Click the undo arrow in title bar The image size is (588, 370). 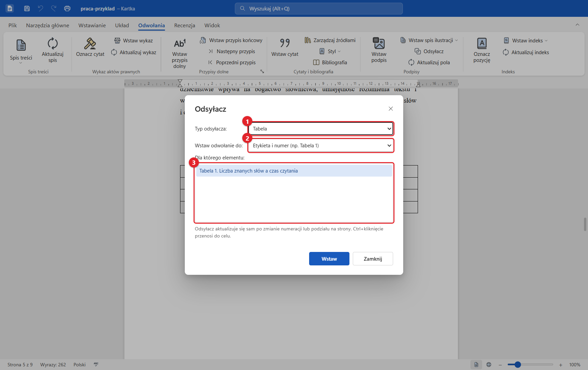(40, 8)
